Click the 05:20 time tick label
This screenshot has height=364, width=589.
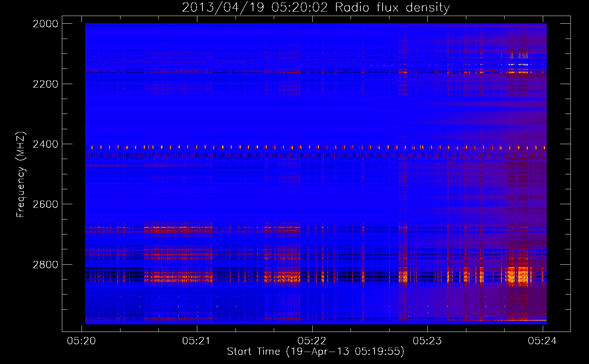coord(82,341)
